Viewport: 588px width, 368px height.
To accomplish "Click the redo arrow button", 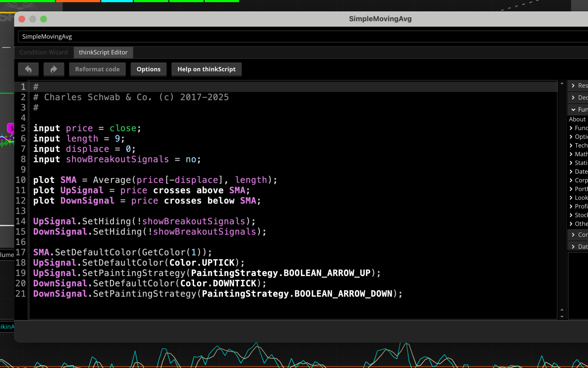I will [54, 69].
